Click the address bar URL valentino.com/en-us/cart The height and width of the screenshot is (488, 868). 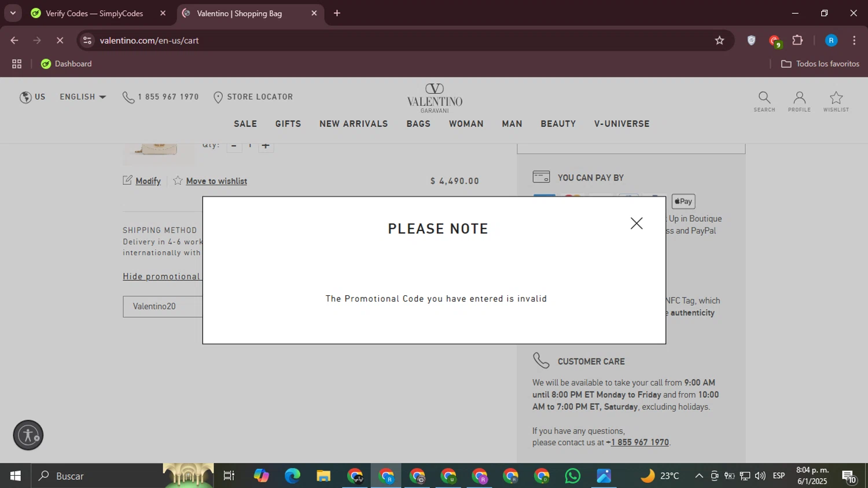coord(149,41)
